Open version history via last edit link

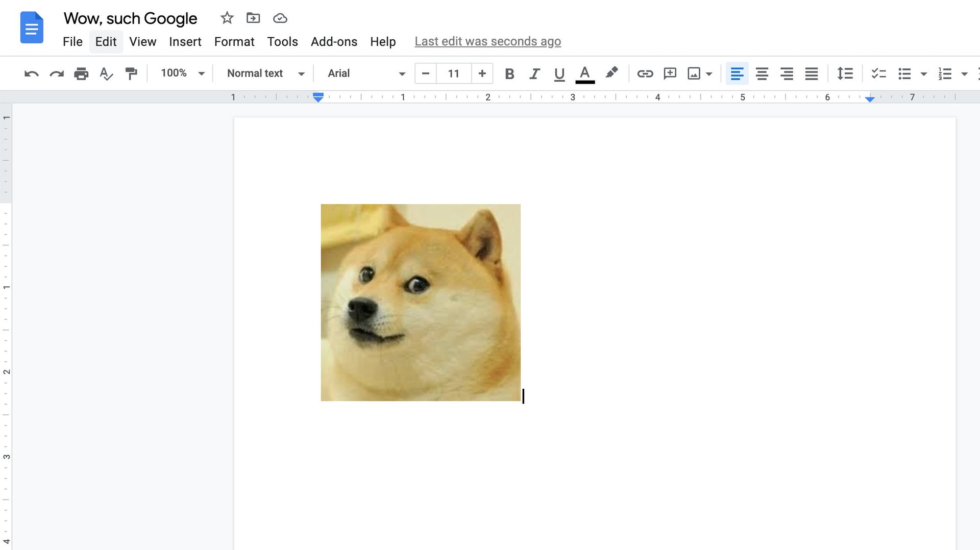coord(487,41)
